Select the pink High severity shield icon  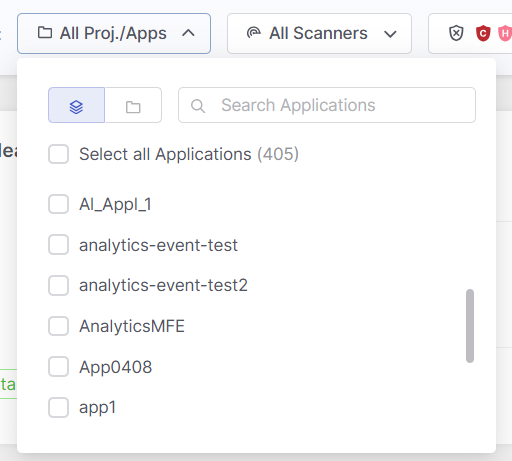(x=506, y=33)
